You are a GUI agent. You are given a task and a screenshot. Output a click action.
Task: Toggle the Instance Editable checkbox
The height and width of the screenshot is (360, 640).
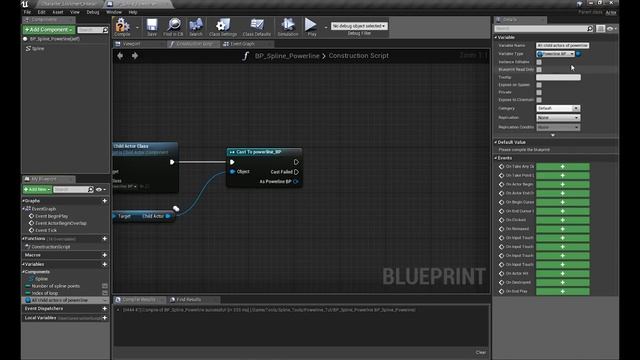539,62
